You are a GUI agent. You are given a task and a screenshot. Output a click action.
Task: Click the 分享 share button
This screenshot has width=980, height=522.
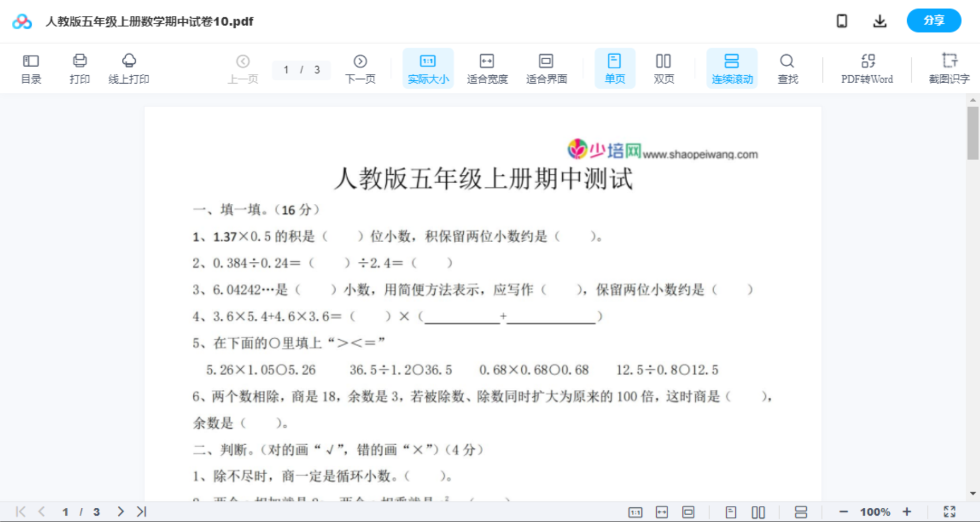tap(933, 20)
